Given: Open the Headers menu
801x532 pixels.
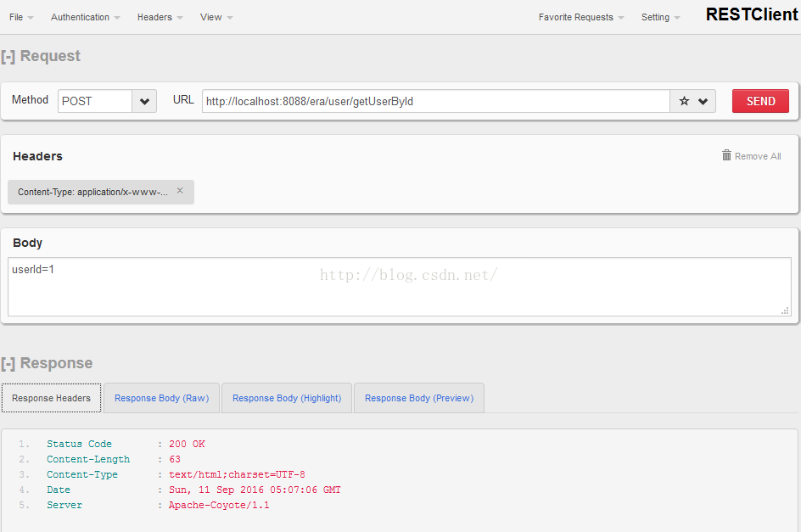Looking at the screenshot, I should [160, 17].
